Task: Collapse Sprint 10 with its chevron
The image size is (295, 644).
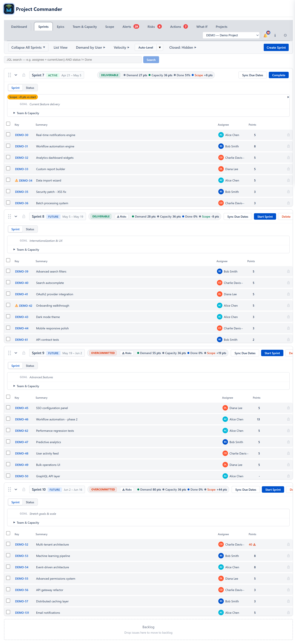Action: point(16,489)
